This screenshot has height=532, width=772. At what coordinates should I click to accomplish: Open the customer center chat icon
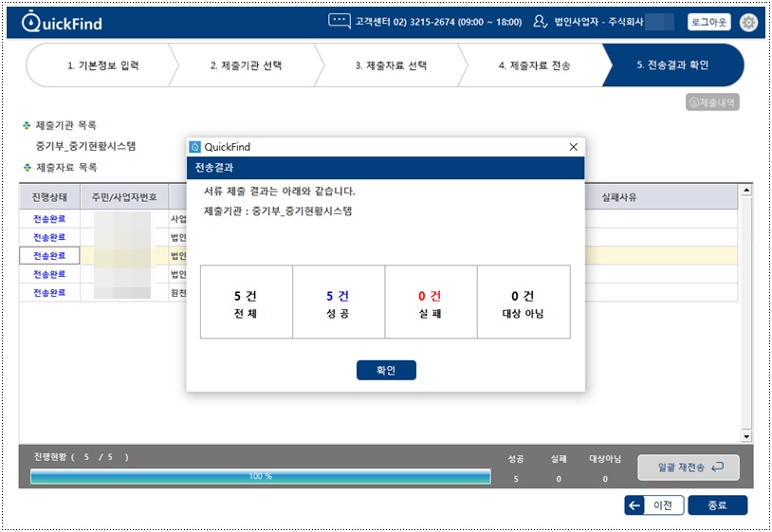coord(340,21)
